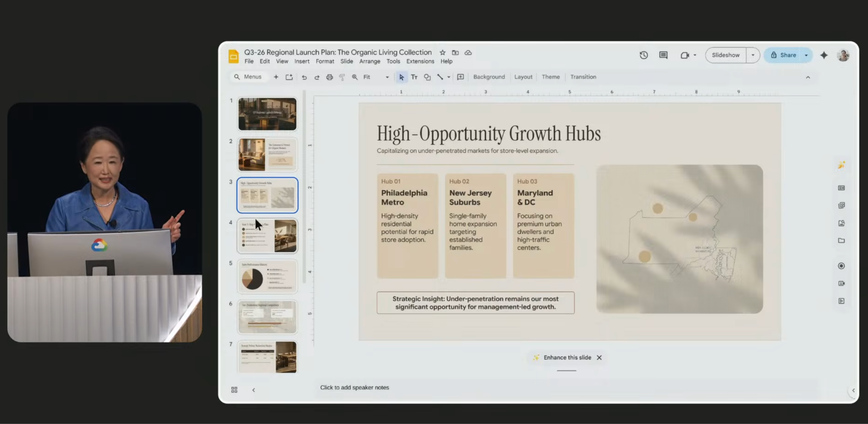
Task: Select slide 5 thumbnail with pie chart
Action: pos(267,277)
